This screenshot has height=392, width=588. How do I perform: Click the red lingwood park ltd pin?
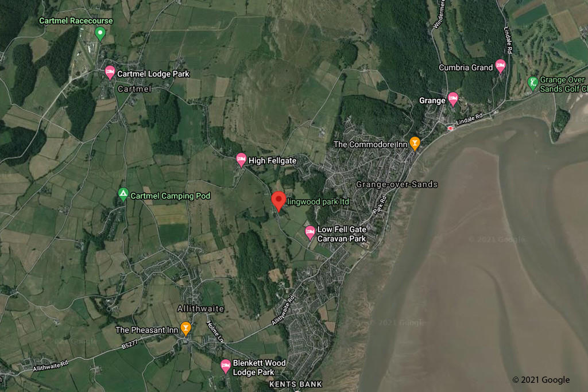278,201
